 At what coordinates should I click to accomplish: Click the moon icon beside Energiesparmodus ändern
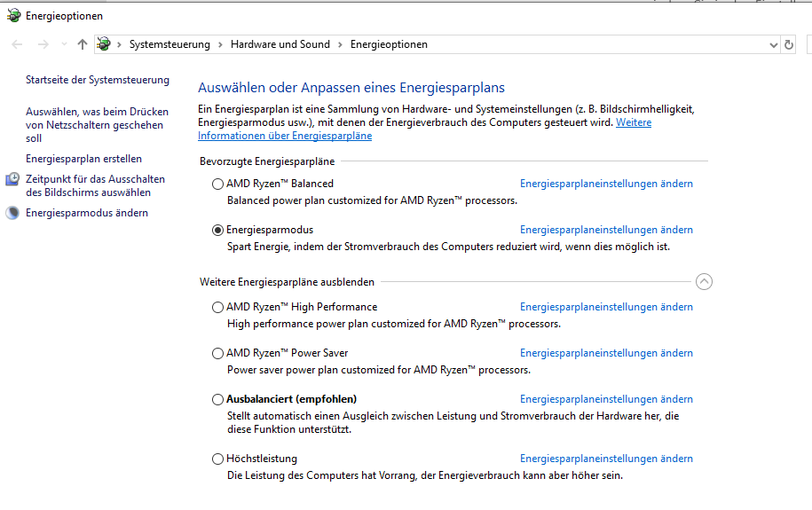pos(13,213)
